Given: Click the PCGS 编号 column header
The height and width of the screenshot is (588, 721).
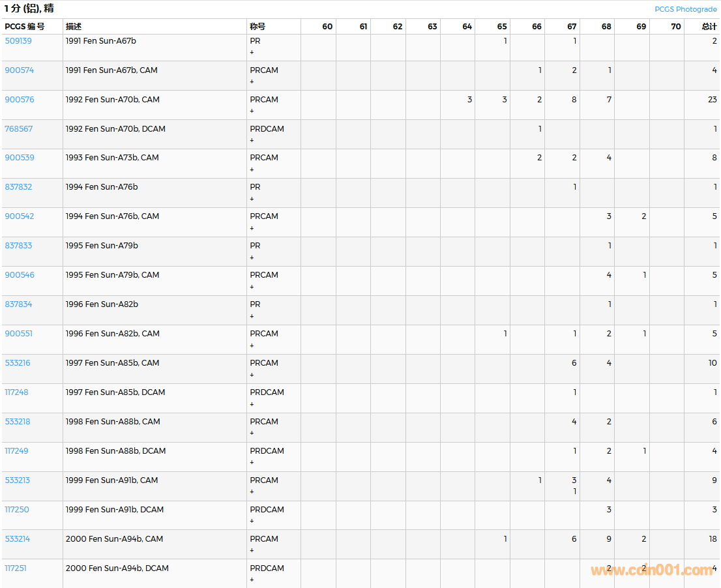Looking at the screenshot, I should pyautogui.click(x=25, y=27).
